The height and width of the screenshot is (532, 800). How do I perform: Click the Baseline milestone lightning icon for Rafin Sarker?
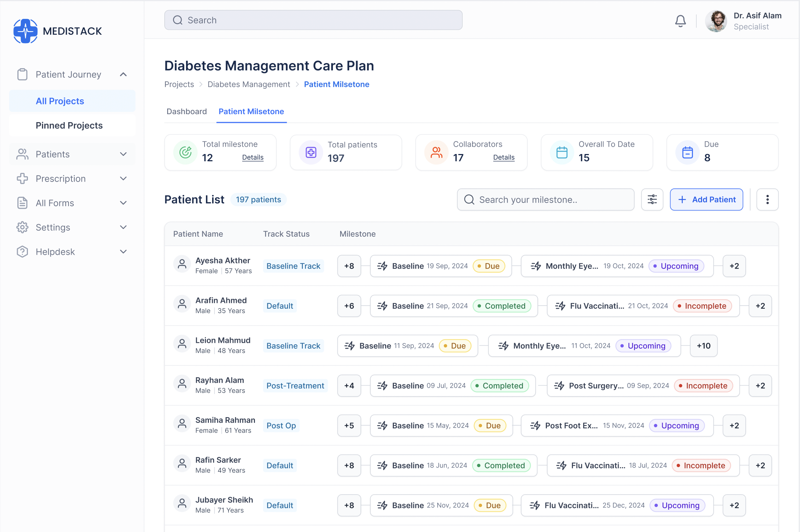382,465
